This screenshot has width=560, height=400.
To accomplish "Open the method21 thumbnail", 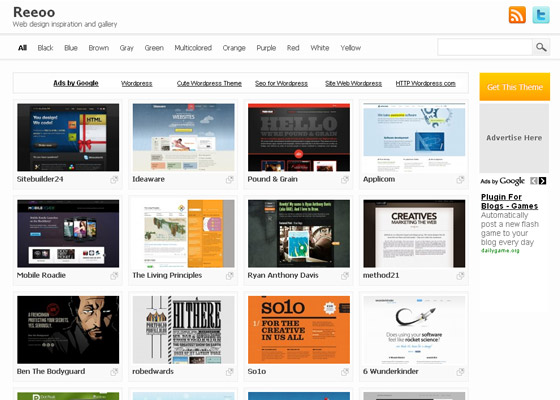I will [414, 234].
